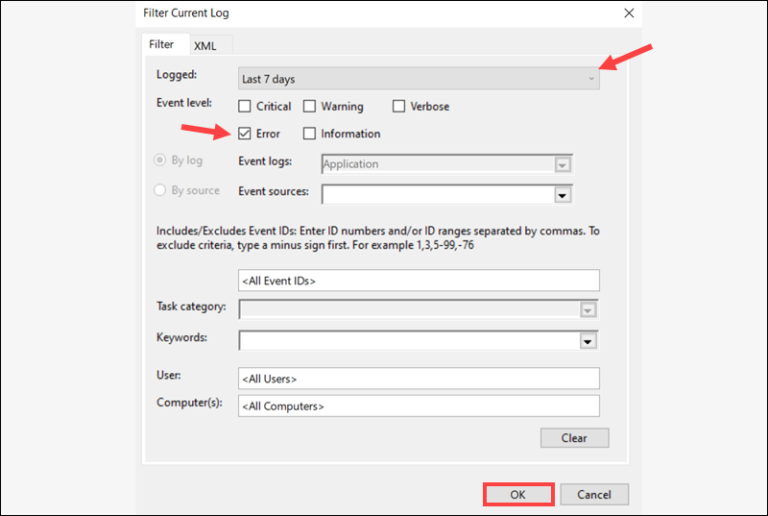Uncheck the Error checkbox
The width and height of the screenshot is (768, 516).
coord(244,133)
